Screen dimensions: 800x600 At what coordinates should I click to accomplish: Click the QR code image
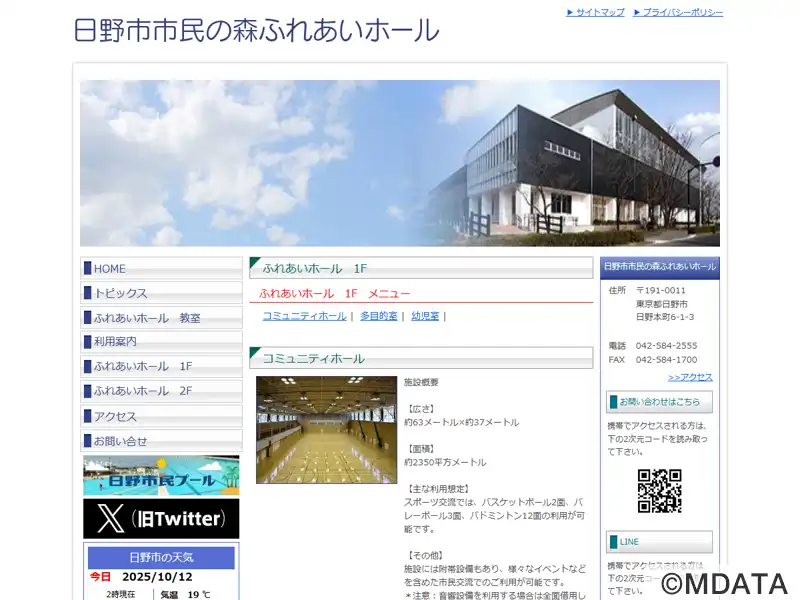pos(659,491)
